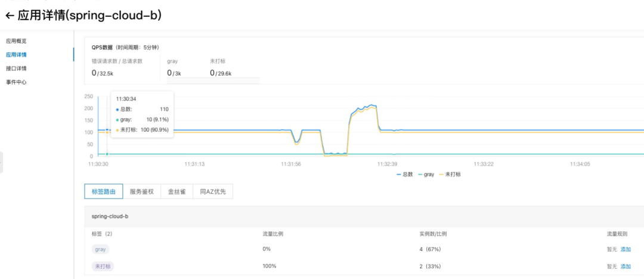Click the collapse handle at left screen edge
Viewport: 644px width, 279px height.
pyautogui.click(x=1, y=162)
